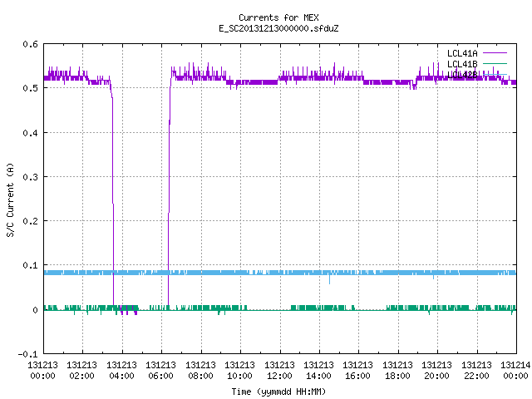Click the light blue LCL42B trace near 0.08 A
Image resolution: width=532 pixels, height=399 pixels.
(x=280, y=273)
